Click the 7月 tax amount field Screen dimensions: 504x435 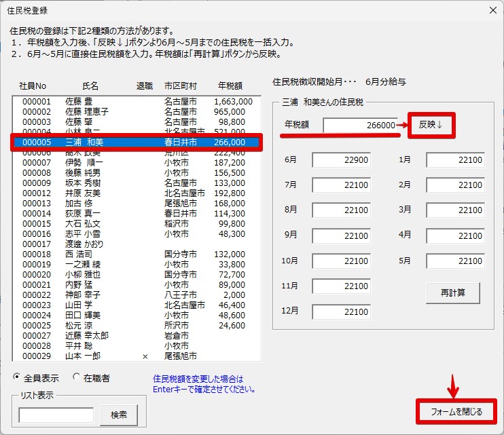click(x=342, y=185)
